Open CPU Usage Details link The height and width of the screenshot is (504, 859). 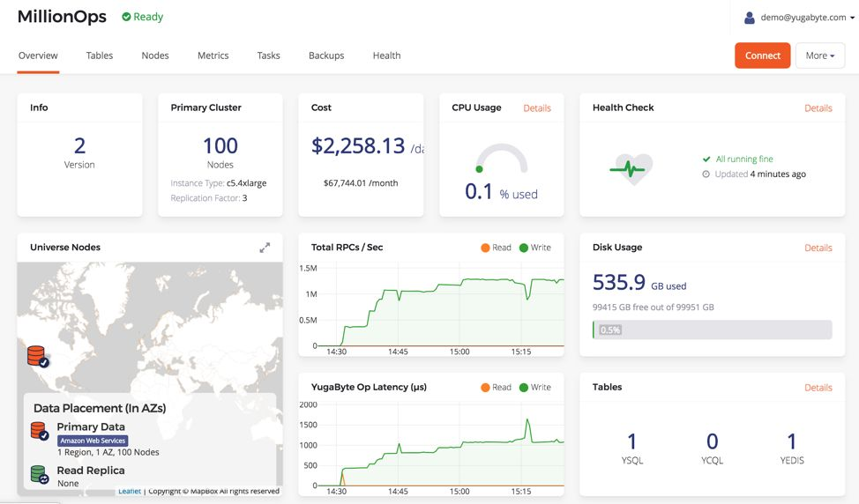click(x=536, y=108)
